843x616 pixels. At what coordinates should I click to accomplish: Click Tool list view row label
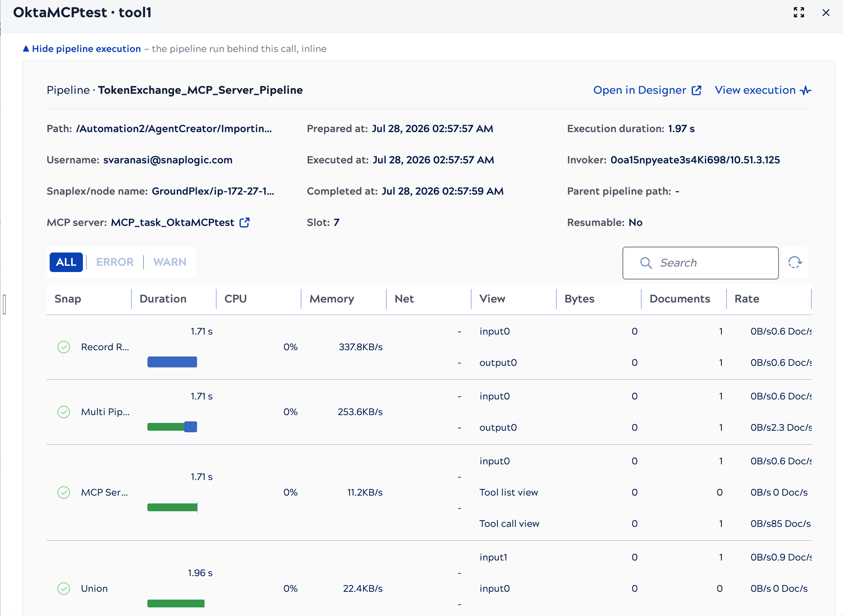click(509, 492)
